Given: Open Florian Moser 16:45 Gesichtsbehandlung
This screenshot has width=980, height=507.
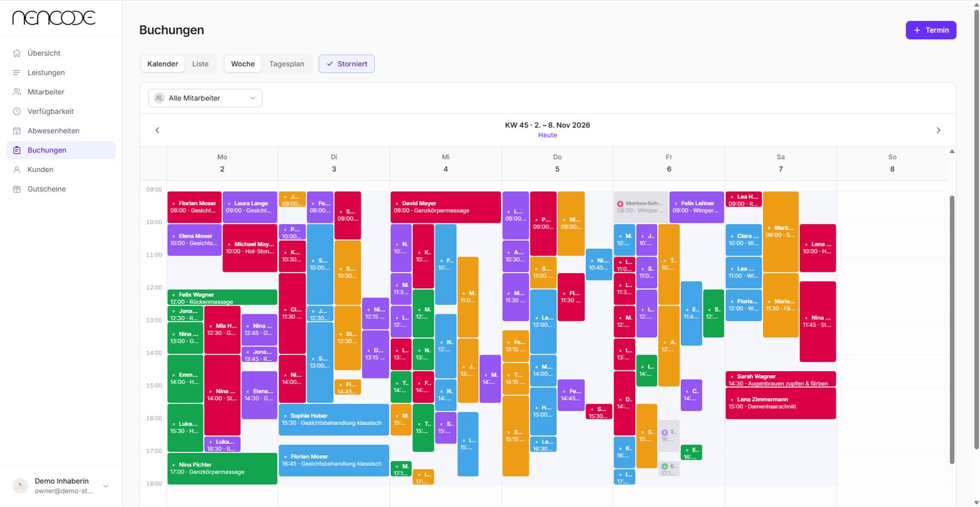Looking at the screenshot, I should [x=334, y=460].
